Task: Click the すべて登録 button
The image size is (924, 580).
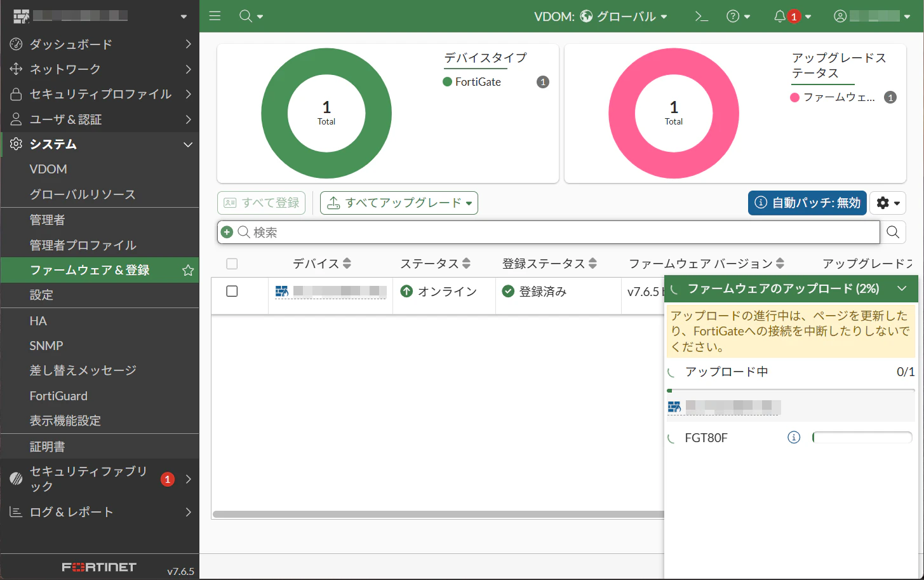Action: click(261, 203)
